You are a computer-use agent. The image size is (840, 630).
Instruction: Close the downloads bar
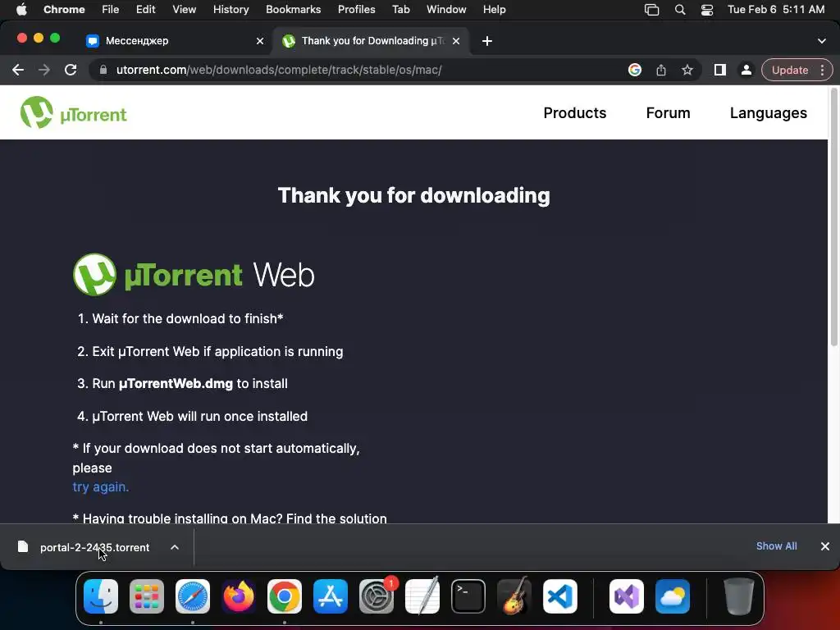pyautogui.click(x=825, y=546)
